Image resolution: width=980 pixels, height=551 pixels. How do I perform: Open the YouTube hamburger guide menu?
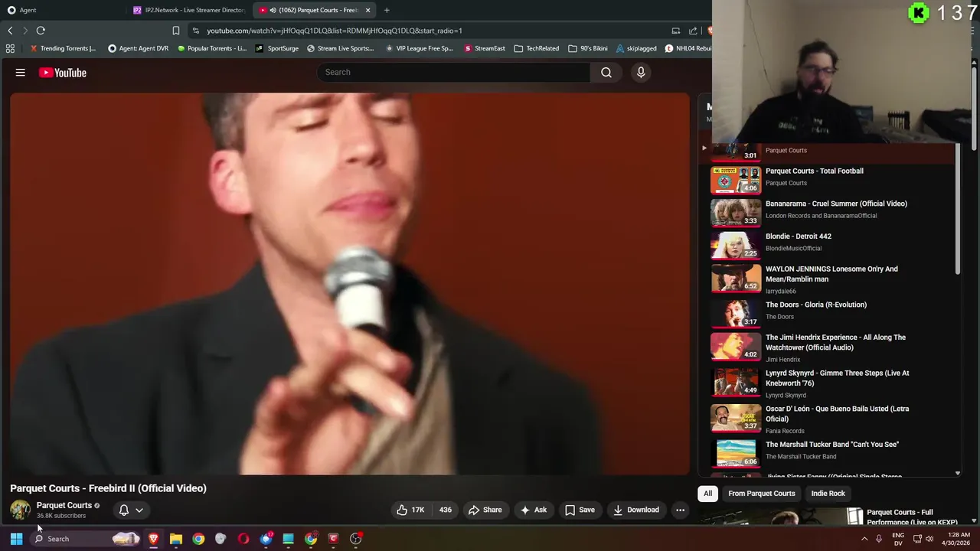21,73
